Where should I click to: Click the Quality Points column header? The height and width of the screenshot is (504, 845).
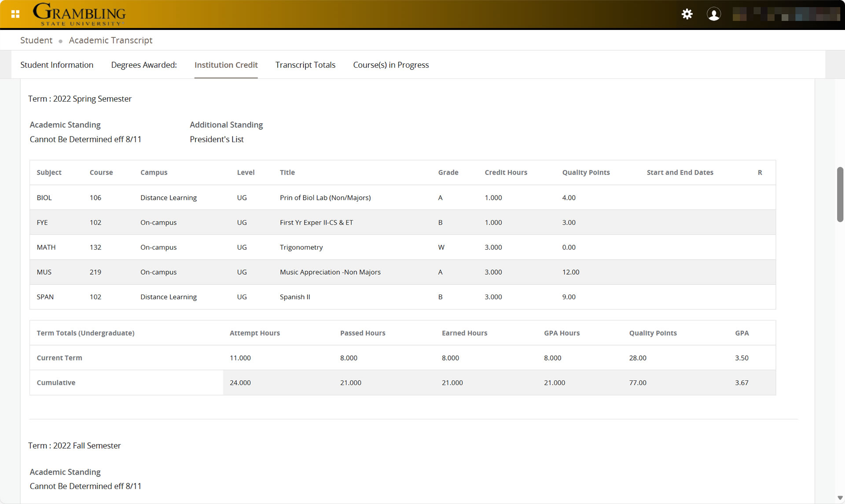pos(586,173)
